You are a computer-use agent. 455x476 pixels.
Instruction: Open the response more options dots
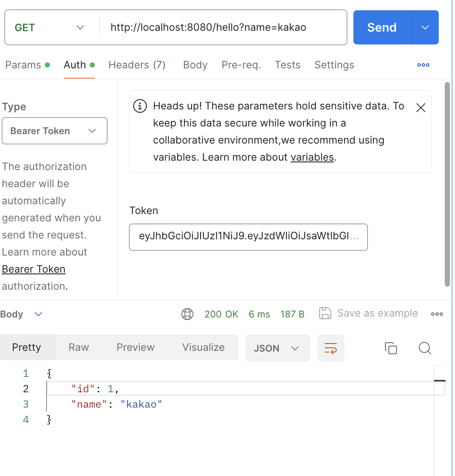click(437, 314)
